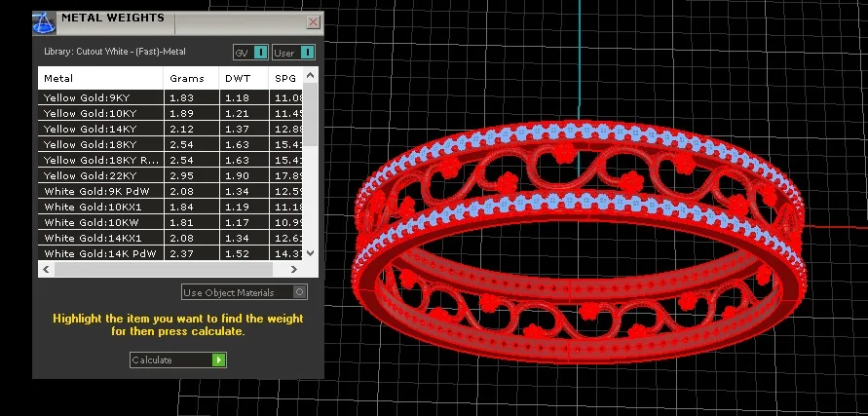Click the 1.89 grams value for 10KY
The image size is (868, 416).
[181, 113]
